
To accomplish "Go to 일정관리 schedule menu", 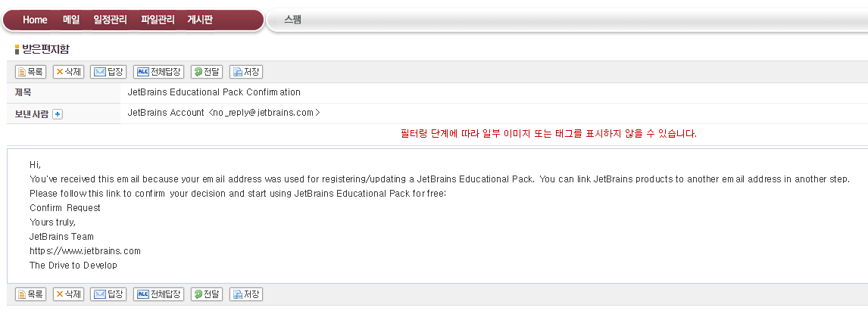I will [110, 20].
